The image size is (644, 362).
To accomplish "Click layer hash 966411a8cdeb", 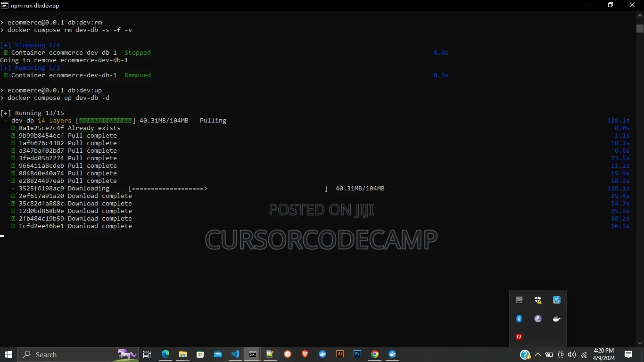I will pyautogui.click(x=41, y=166).
